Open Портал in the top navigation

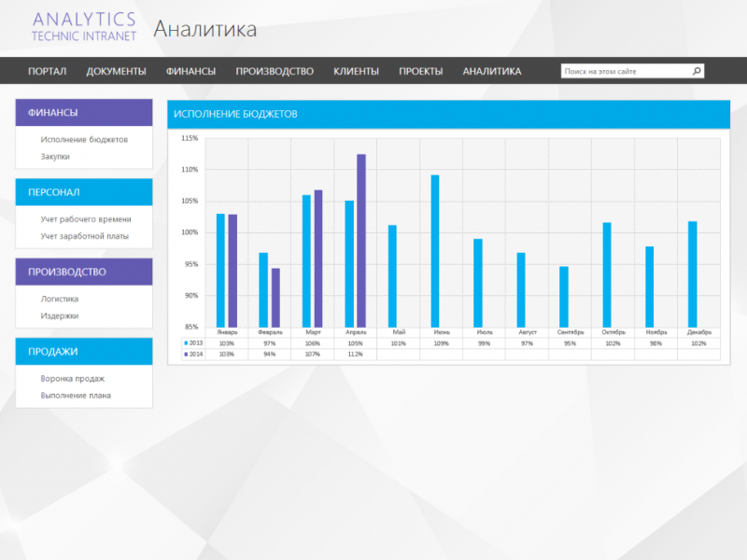click(49, 70)
